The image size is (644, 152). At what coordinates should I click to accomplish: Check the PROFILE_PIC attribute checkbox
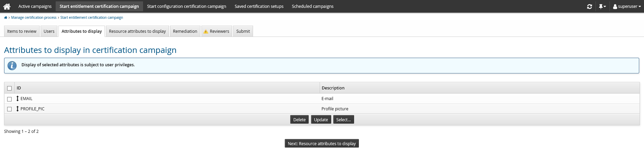pyautogui.click(x=10, y=109)
